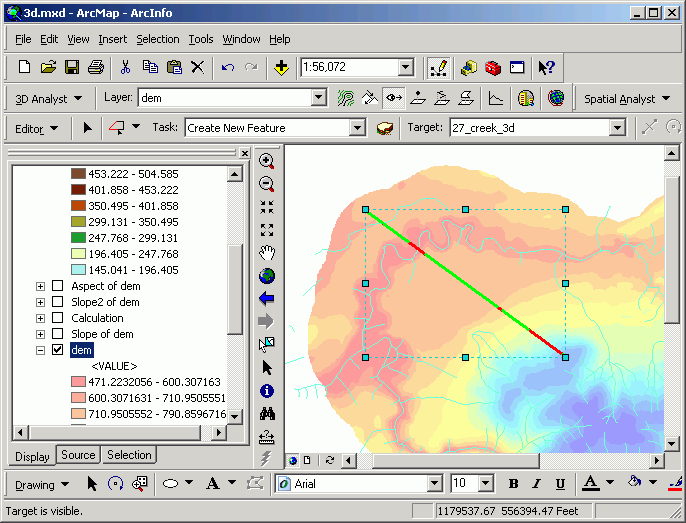Open an existing map file

pos(48,67)
